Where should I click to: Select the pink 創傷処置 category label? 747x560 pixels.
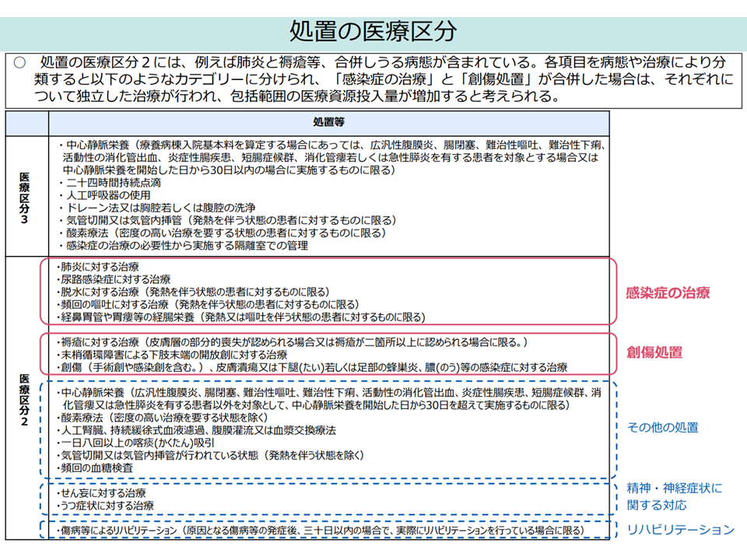pyautogui.click(x=654, y=352)
